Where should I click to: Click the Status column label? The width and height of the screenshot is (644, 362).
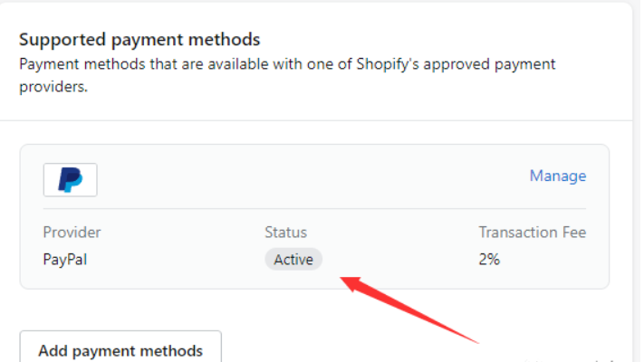click(x=285, y=233)
